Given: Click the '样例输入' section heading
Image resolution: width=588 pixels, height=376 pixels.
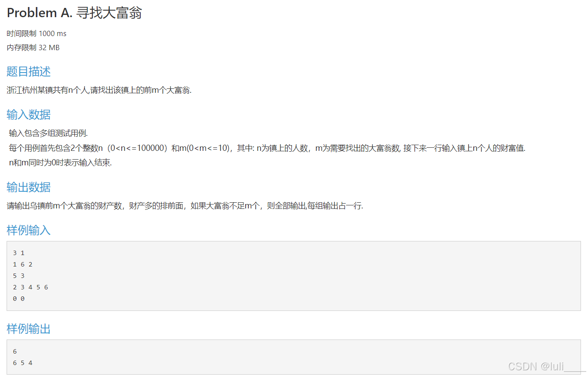Looking at the screenshot, I should point(29,230).
